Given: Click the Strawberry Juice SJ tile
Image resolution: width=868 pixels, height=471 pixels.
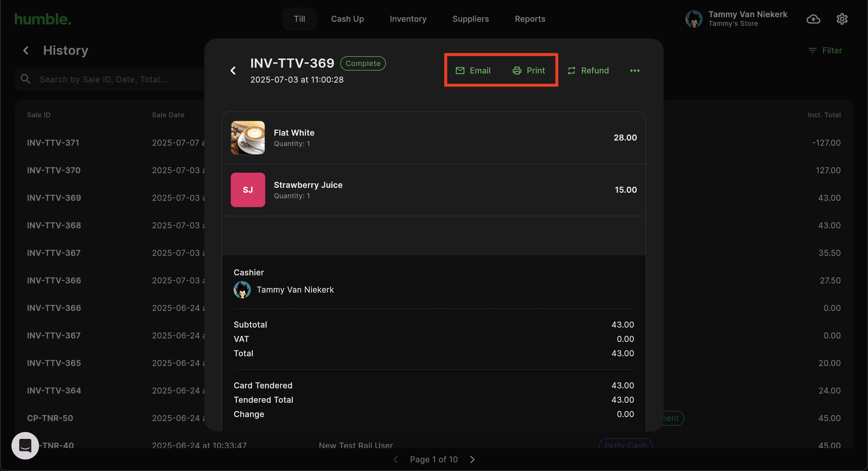Looking at the screenshot, I should [x=248, y=190].
